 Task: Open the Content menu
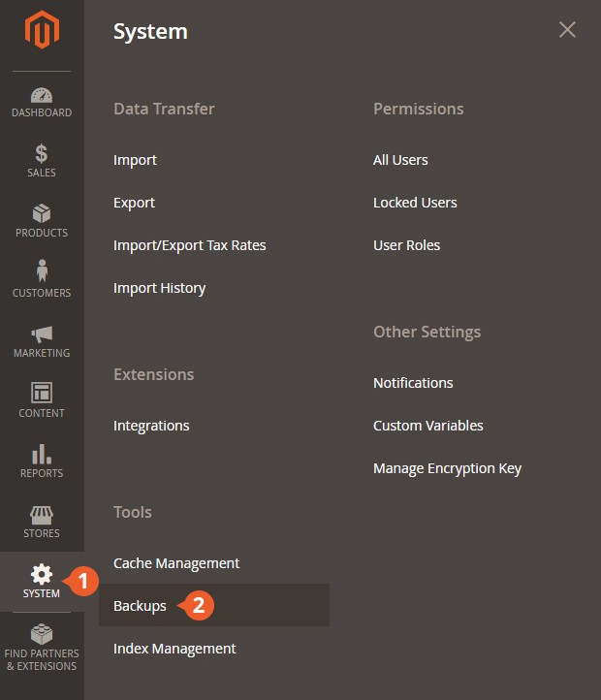tap(42, 400)
